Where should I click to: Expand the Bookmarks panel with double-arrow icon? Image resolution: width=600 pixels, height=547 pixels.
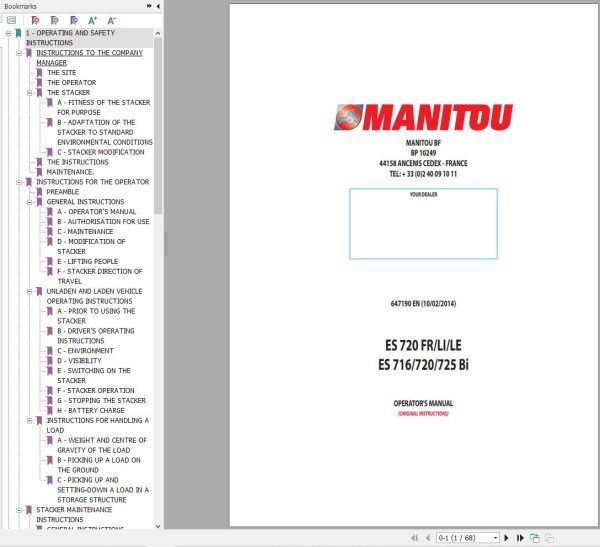click(x=149, y=6)
